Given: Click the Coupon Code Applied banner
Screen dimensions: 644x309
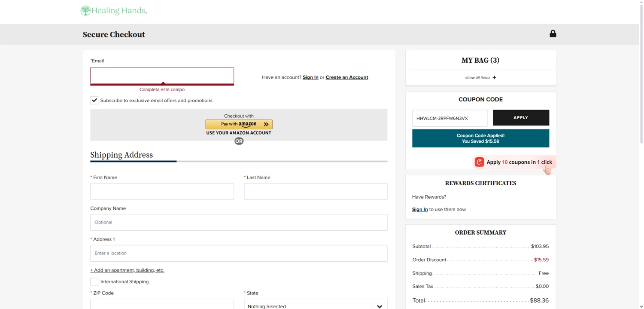Looking at the screenshot, I should 480,138.
